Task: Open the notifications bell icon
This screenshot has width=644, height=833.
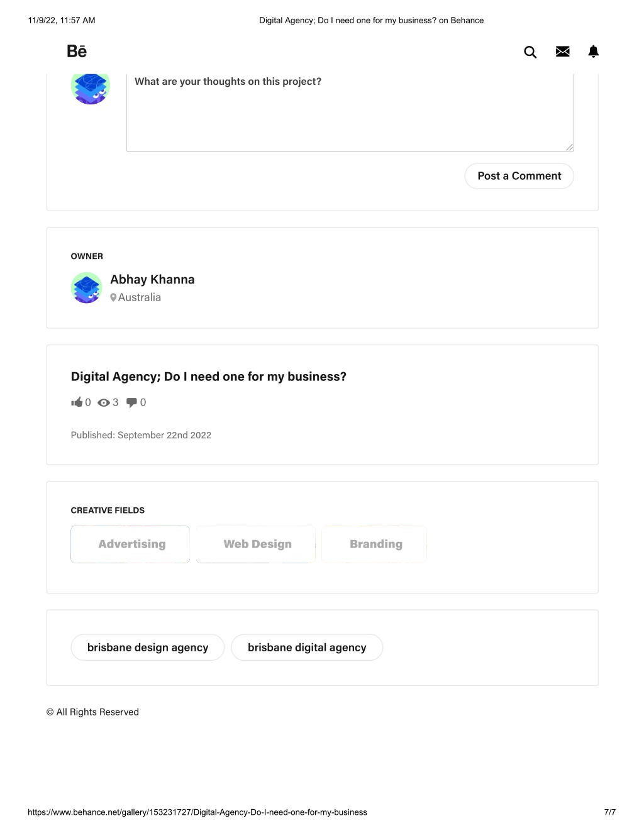Action: click(593, 52)
